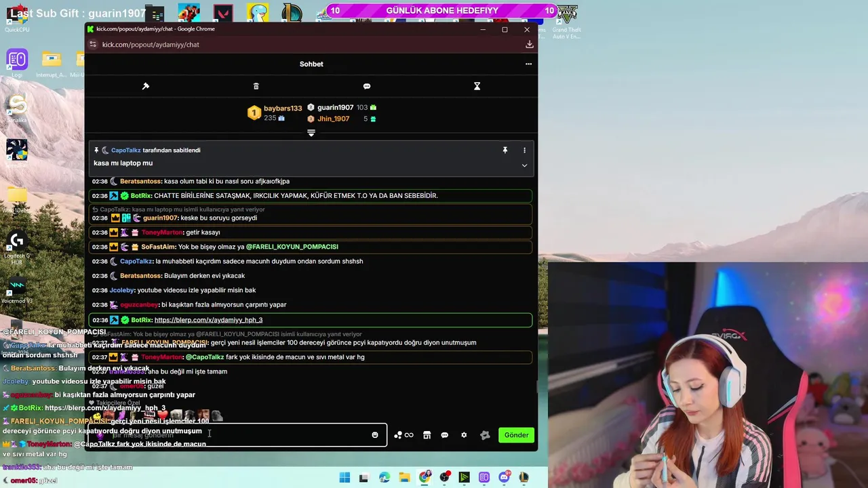Image resolution: width=868 pixels, height=488 pixels.
Task: Click username Jcoleby in chat
Action: 122,290
